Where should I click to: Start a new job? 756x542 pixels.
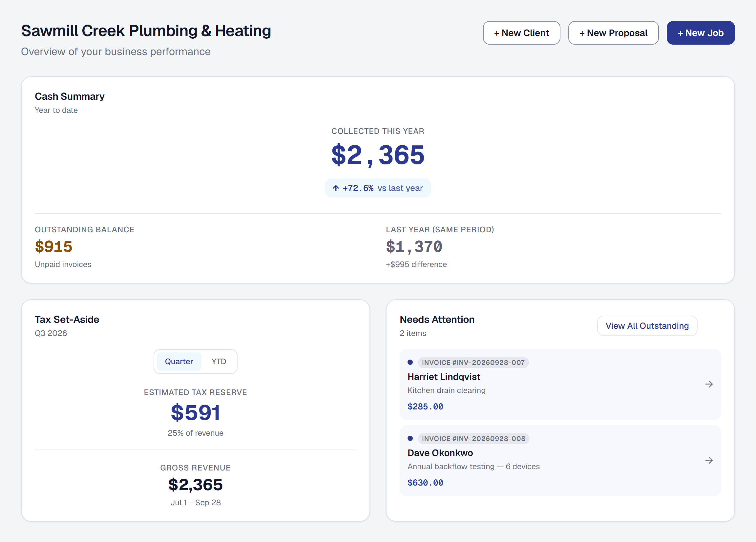[x=700, y=33]
